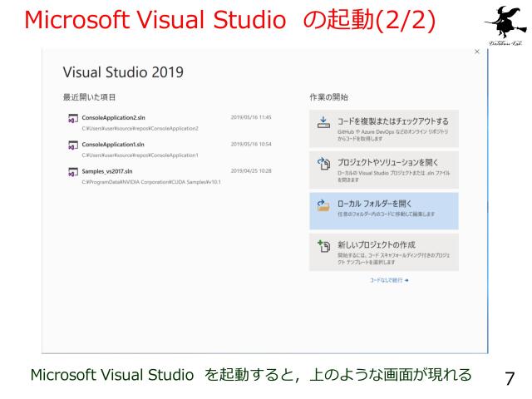Click the local folder icon
Image resolution: width=532 pixels, height=399 pixels.
pyautogui.click(x=323, y=205)
